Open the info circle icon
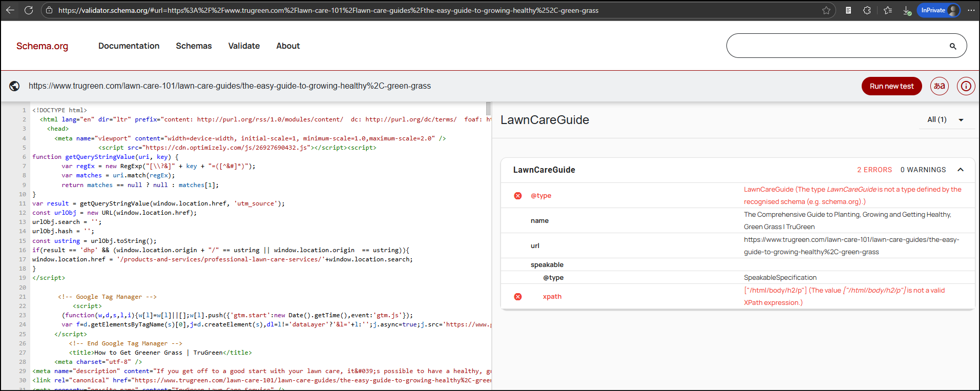Viewport: 980px width, 391px height. coord(966,86)
